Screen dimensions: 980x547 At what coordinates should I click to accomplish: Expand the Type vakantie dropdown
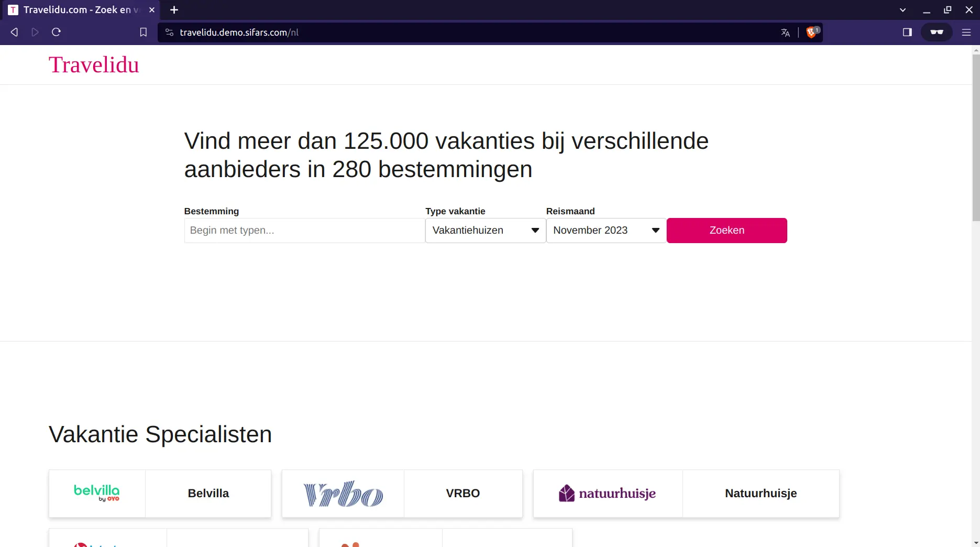tap(485, 231)
